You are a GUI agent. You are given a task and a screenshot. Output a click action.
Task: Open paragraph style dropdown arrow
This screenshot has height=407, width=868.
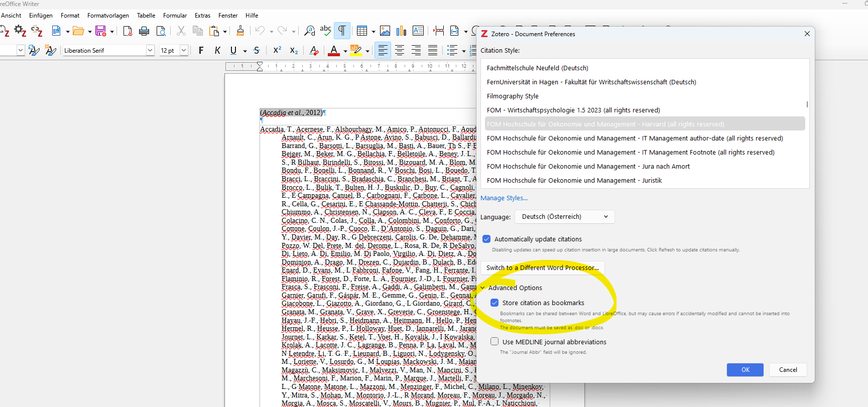[21, 50]
